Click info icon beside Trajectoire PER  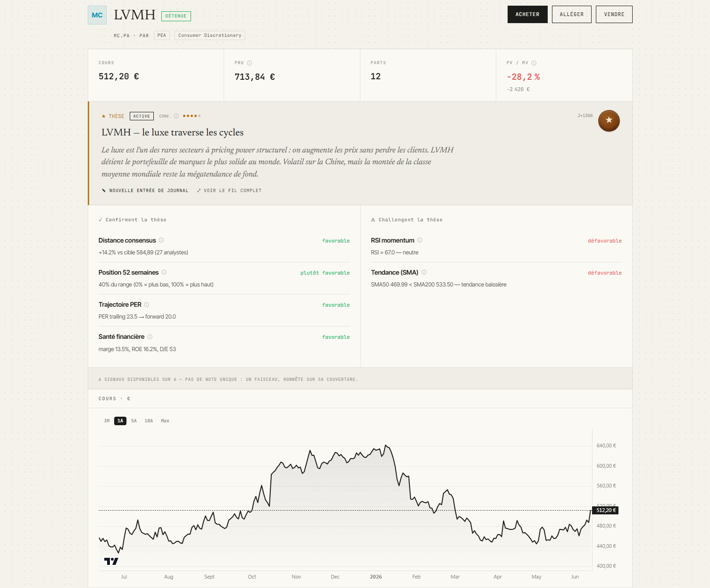[147, 304]
